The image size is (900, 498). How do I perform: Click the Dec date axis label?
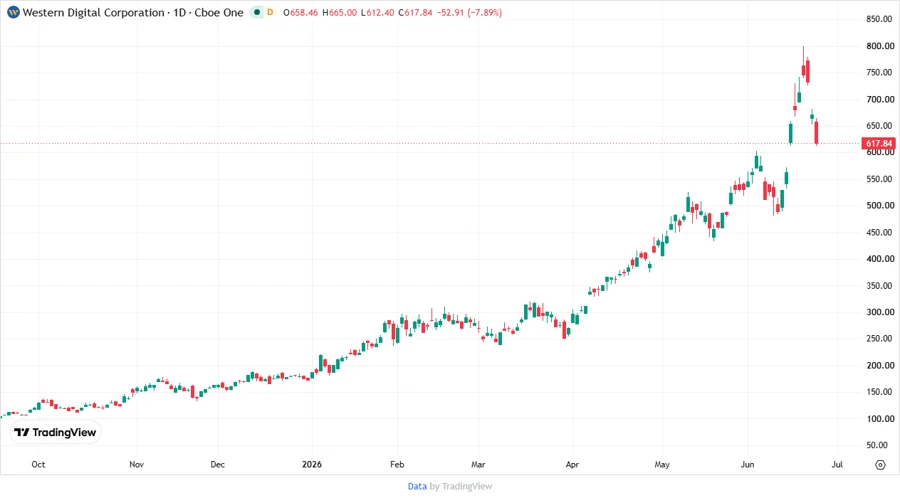(218, 464)
